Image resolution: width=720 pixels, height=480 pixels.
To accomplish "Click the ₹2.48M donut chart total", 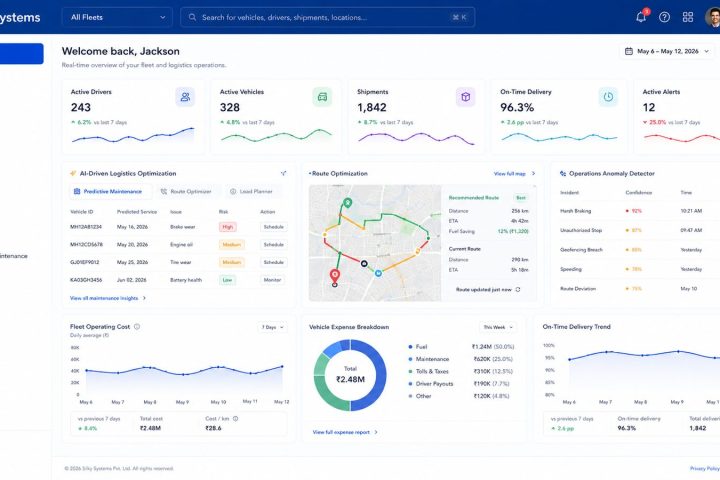I will (x=350, y=379).
